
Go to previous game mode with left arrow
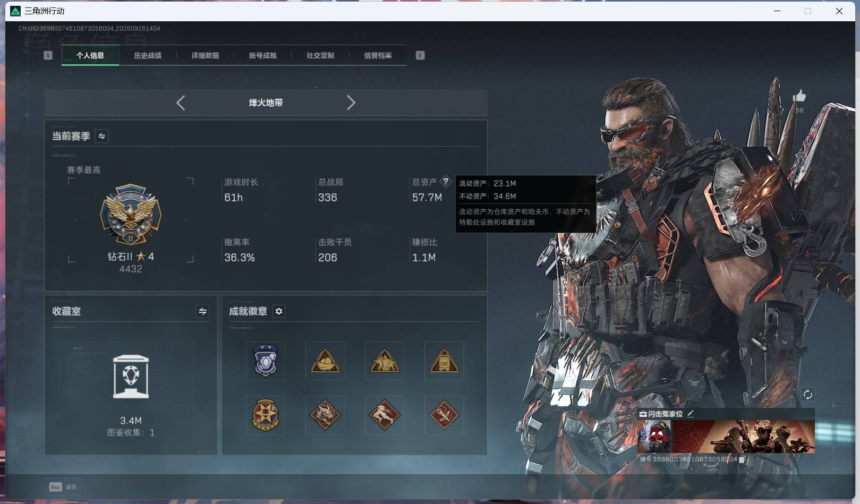pyautogui.click(x=181, y=102)
